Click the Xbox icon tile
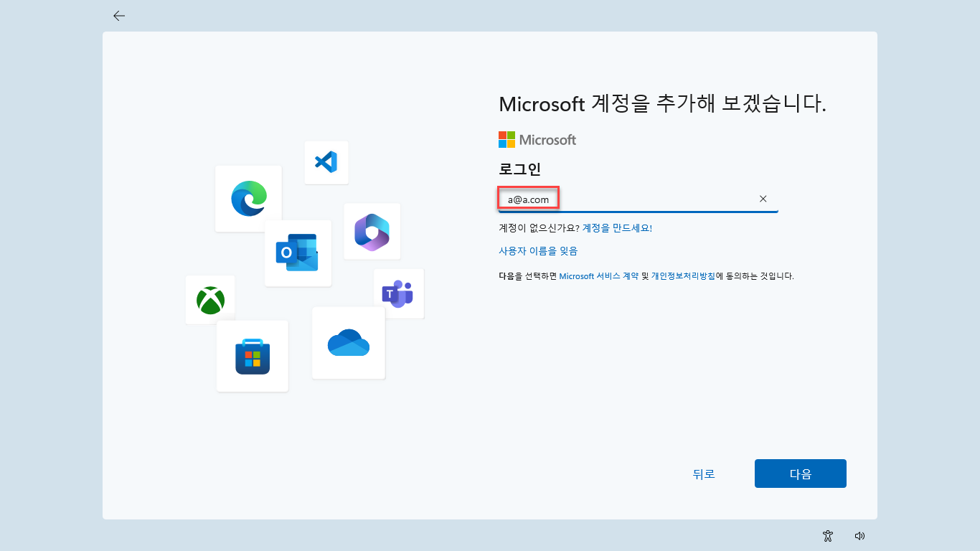The width and height of the screenshot is (980, 551). pos(210,300)
